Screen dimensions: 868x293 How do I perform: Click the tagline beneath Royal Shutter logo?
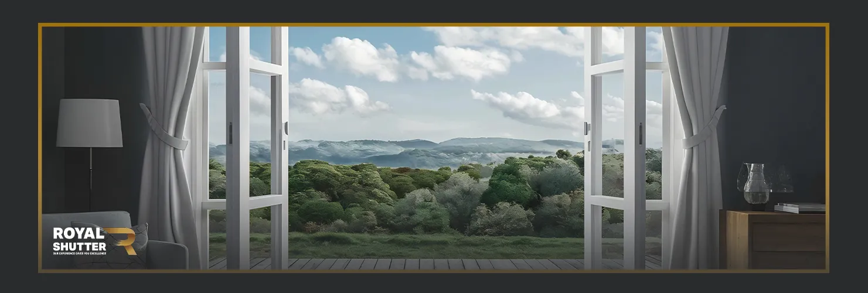point(79,253)
